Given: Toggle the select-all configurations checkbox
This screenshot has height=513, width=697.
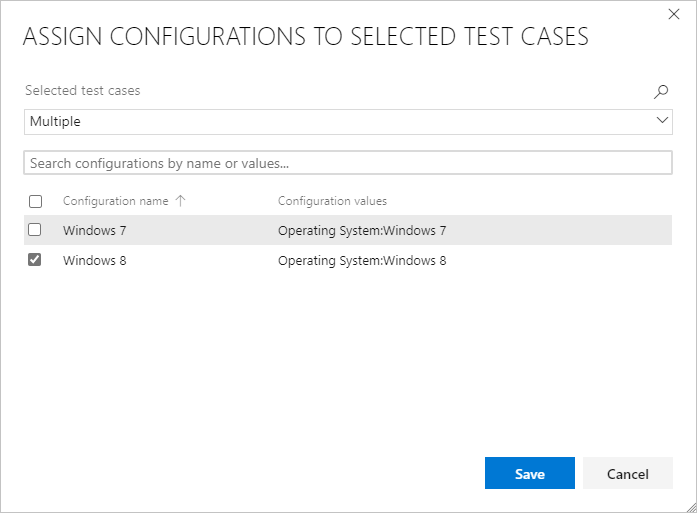Looking at the screenshot, I should [35, 201].
